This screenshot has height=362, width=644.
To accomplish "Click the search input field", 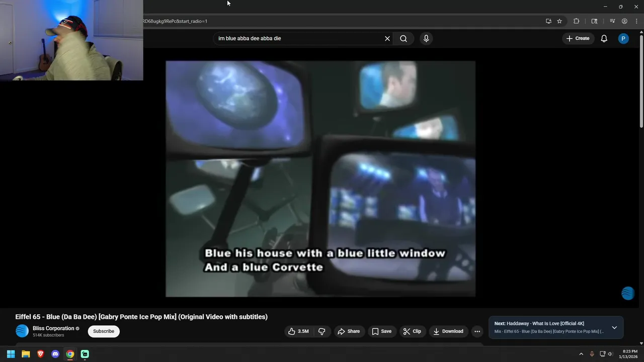I will coord(300,39).
